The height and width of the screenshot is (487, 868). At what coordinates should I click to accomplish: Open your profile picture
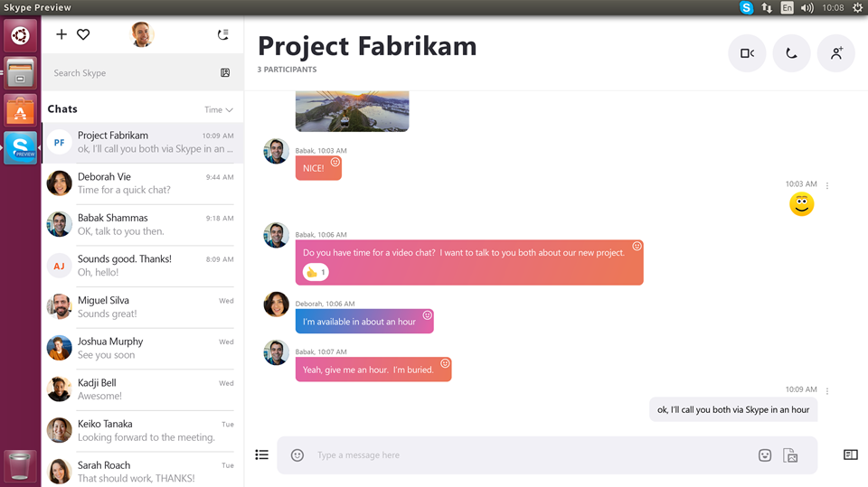(x=142, y=34)
